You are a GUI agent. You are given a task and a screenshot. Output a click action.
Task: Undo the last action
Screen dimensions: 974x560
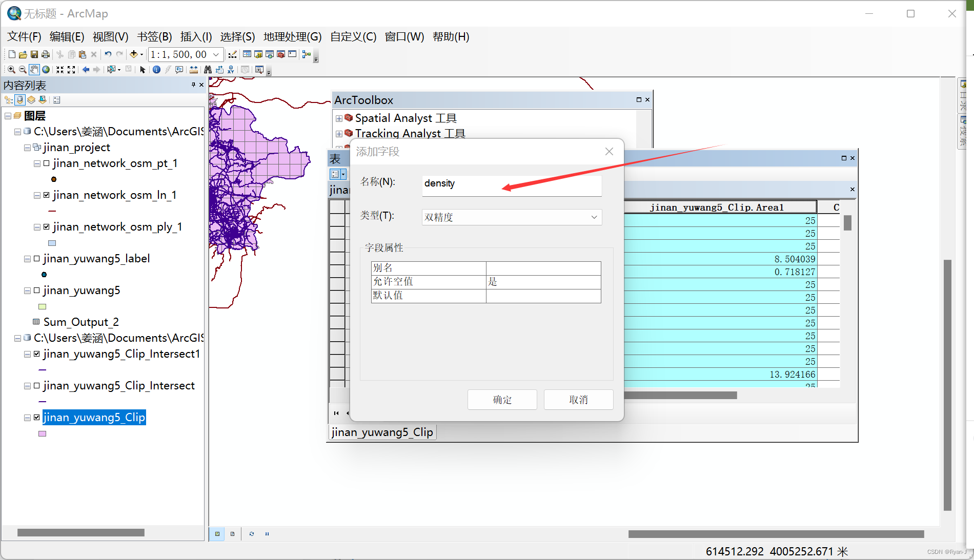(108, 54)
